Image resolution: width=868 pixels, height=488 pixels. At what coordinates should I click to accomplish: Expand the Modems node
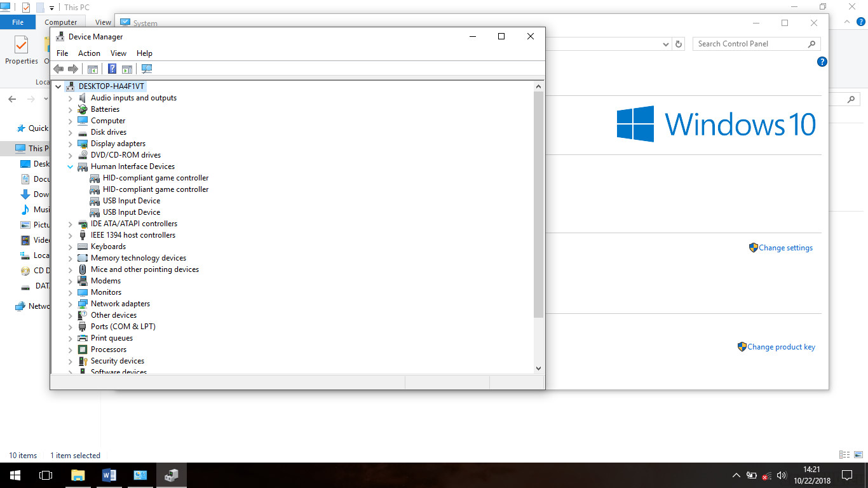[x=71, y=281]
